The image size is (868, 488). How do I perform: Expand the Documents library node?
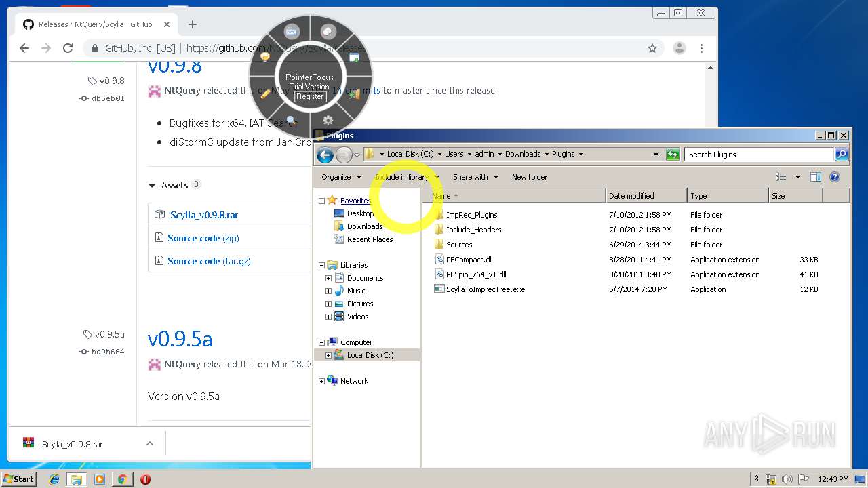click(x=329, y=278)
